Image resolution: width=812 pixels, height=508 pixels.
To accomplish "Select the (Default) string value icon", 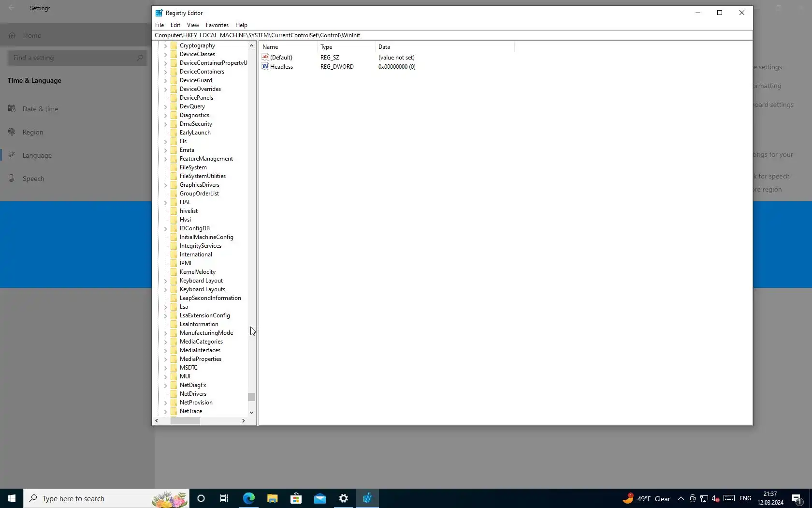I will [265, 57].
